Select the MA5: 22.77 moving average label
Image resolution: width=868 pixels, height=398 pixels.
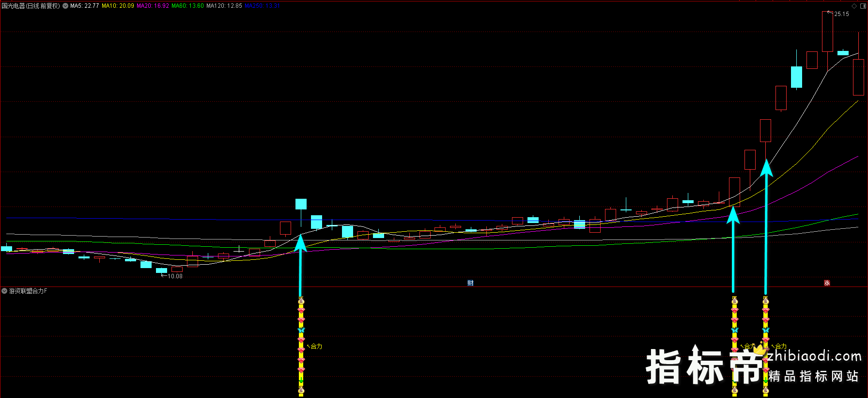(85, 6)
